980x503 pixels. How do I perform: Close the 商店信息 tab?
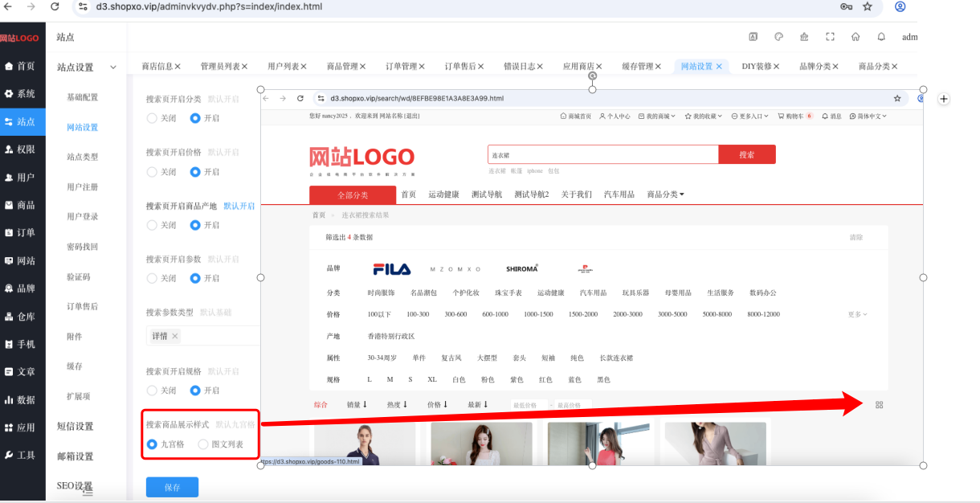pyautogui.click(x=178, y=67)
